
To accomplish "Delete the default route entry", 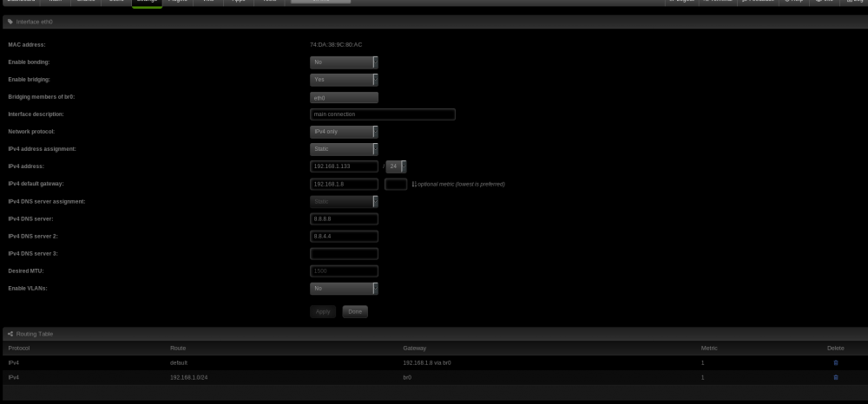I will (835, 363).
